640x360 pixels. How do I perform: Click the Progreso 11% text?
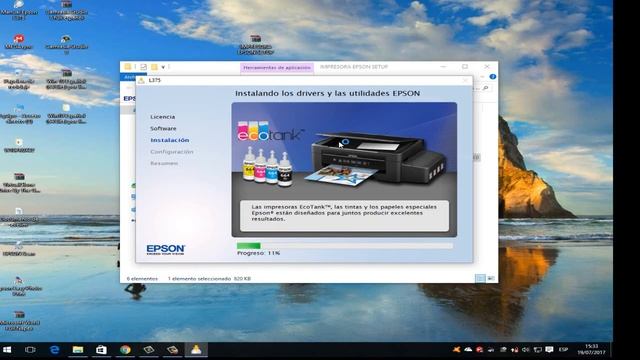tap(258, 253)
